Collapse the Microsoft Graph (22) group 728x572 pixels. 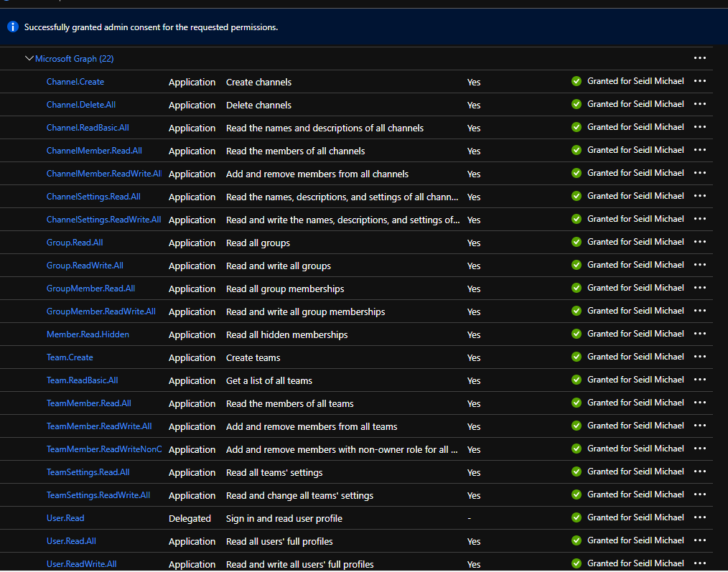[29, 59]
